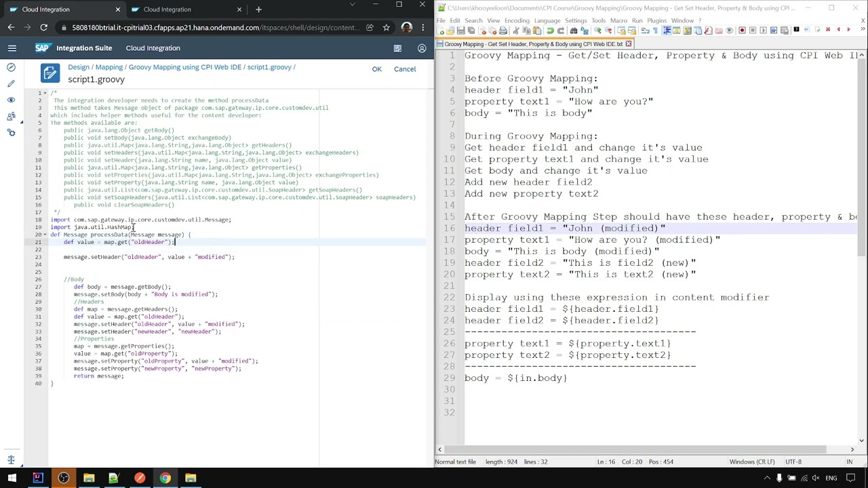Collapse the comment block at line 1
Viewport: 868px width, 488px height.
click(x=46, y=93)
